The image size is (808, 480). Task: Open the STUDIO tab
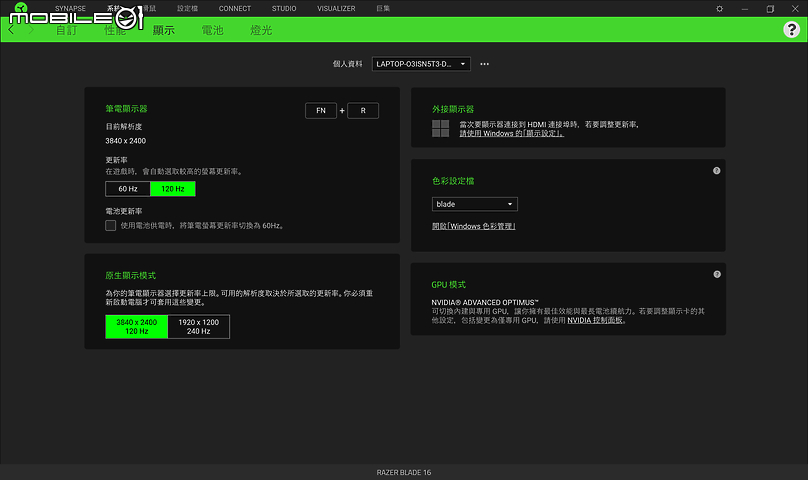[x=284, y=8]
